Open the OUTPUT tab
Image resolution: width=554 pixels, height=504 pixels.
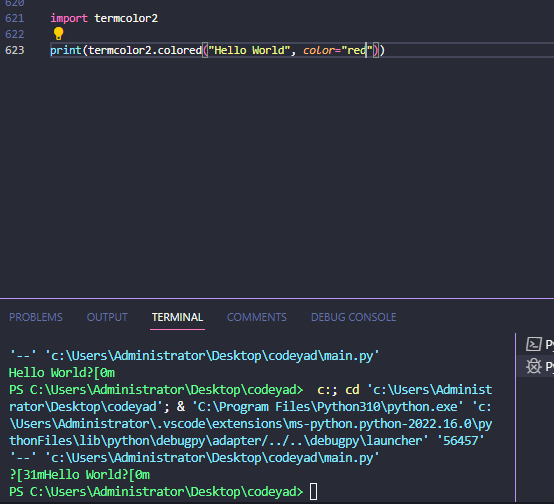[107, 317]
